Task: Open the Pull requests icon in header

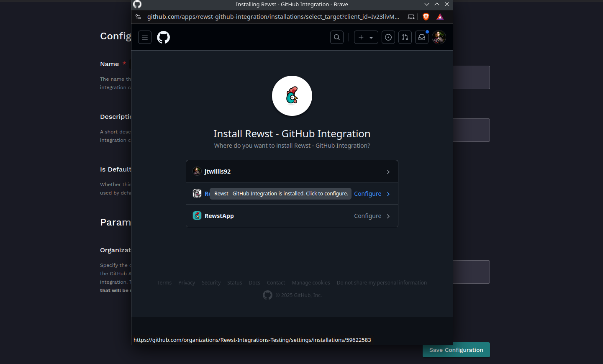Action: pyautogui.click(x=405, y=37)
